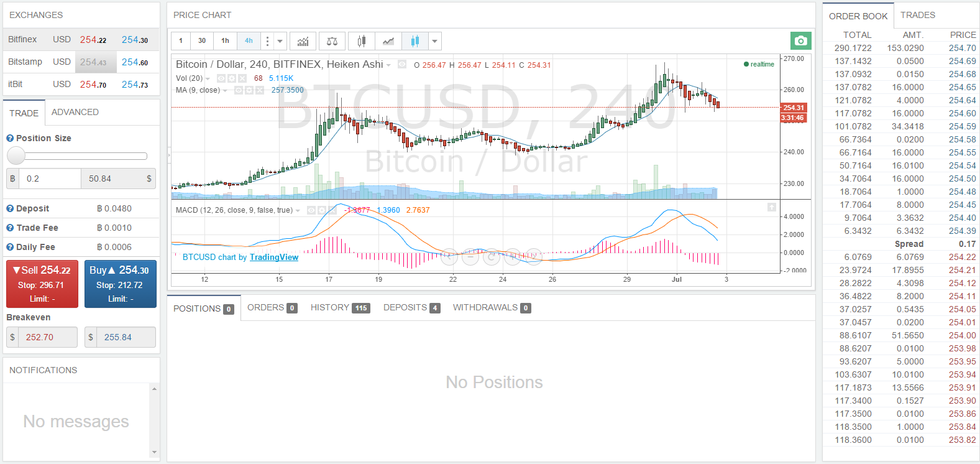980x464 pixels.
Task: Show help for Daily Fee
Action: [10, 247]
